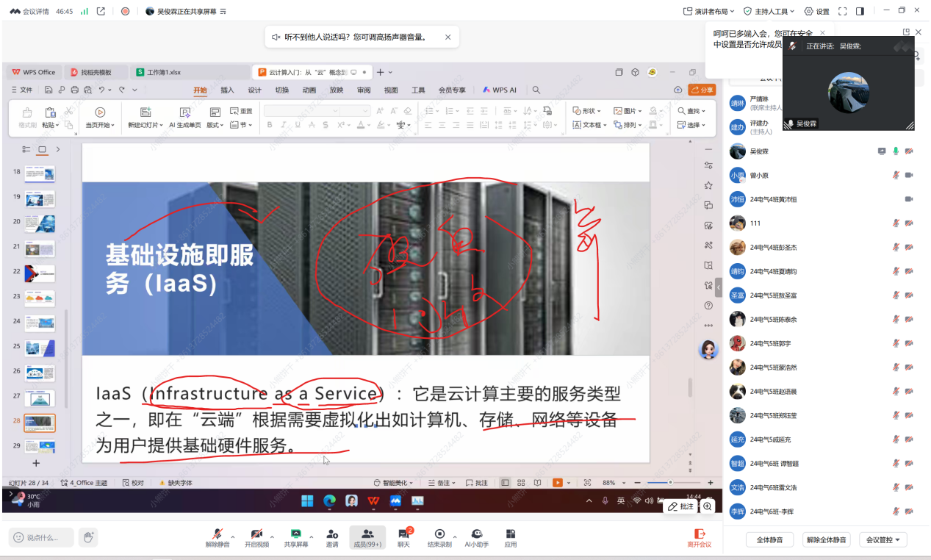Toggle bold formatting

point(270,124)
